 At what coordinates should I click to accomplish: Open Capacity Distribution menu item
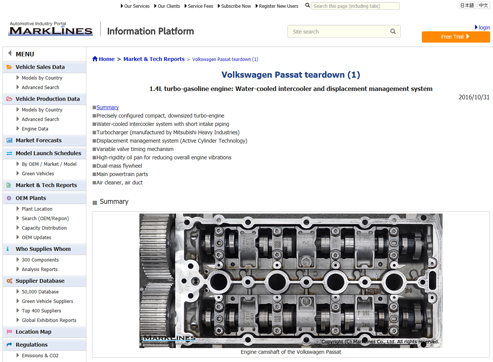(x=44, y=228)
